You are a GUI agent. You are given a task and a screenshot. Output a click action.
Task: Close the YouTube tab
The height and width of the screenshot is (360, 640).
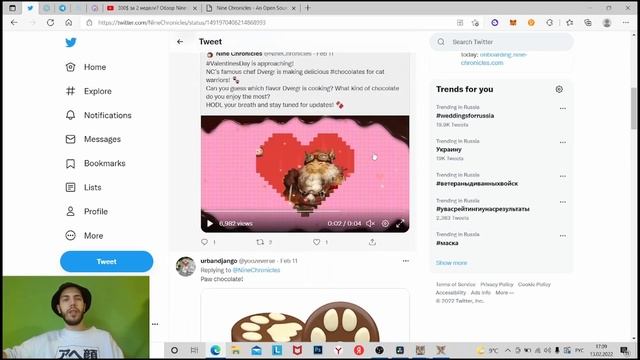(195, 8)
